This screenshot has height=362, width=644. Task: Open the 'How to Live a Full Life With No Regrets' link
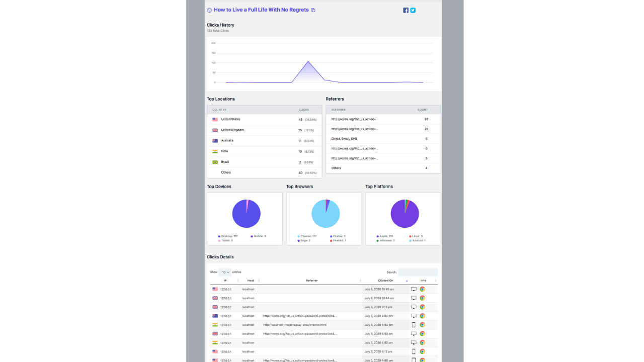(261, 10)
